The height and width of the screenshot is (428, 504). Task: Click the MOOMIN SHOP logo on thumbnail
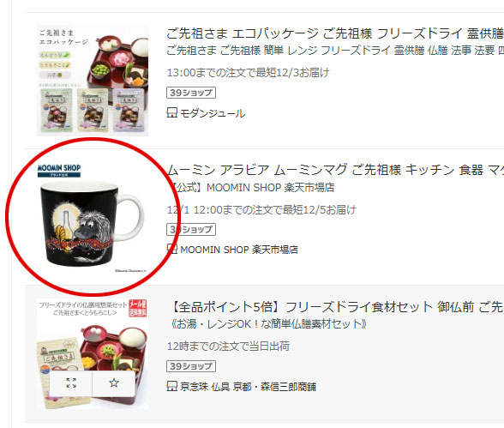[59, 171]
